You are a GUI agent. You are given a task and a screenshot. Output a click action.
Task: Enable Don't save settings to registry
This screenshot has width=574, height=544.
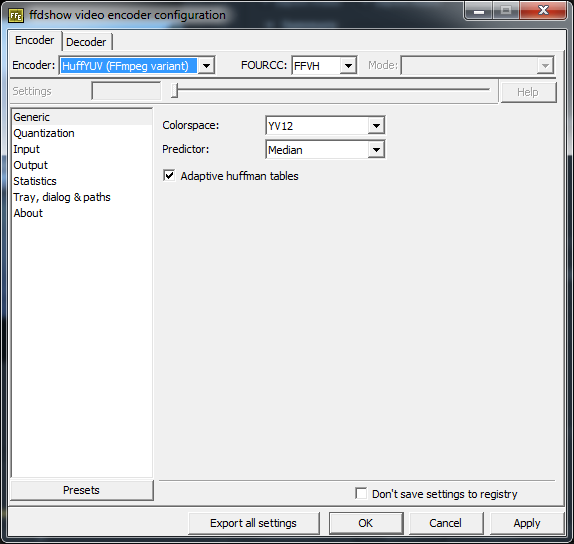[x=361, y=493]
